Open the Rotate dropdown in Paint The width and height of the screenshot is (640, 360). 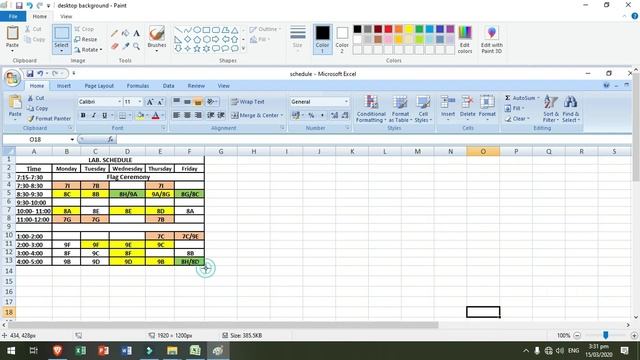[x=88, y=50]
